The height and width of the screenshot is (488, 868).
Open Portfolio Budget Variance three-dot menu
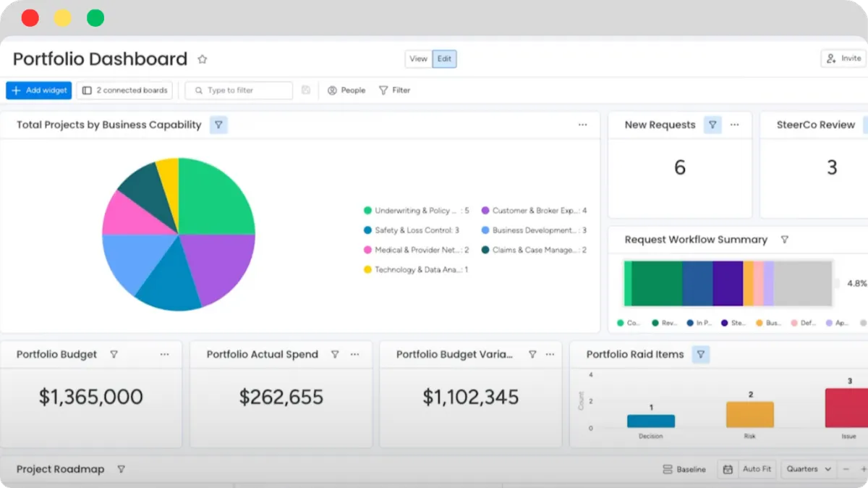point(551,355)
